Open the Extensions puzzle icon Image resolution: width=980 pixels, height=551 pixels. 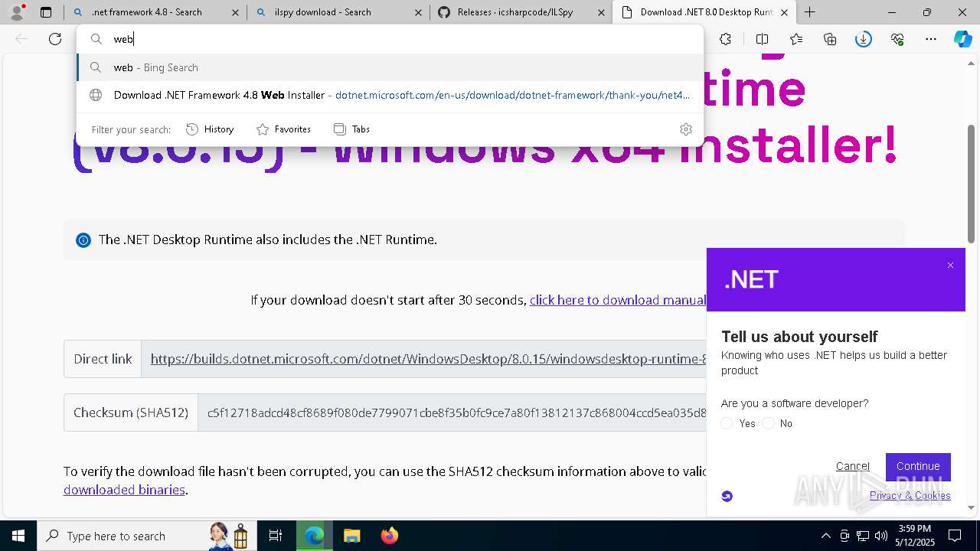click(725, 39)
